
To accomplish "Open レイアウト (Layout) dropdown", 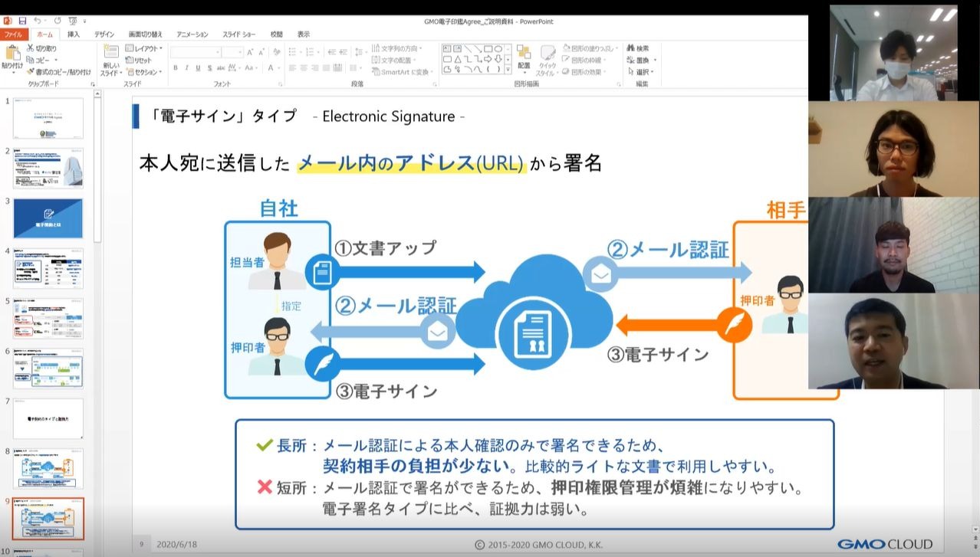I will [x=143, y=48].
